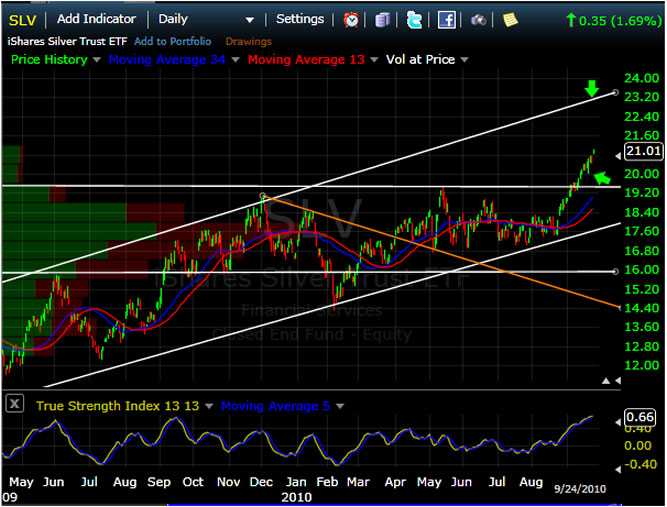Screen dimensions: 667x507
Task: Open the Settings menu
Action: point(300,19)
